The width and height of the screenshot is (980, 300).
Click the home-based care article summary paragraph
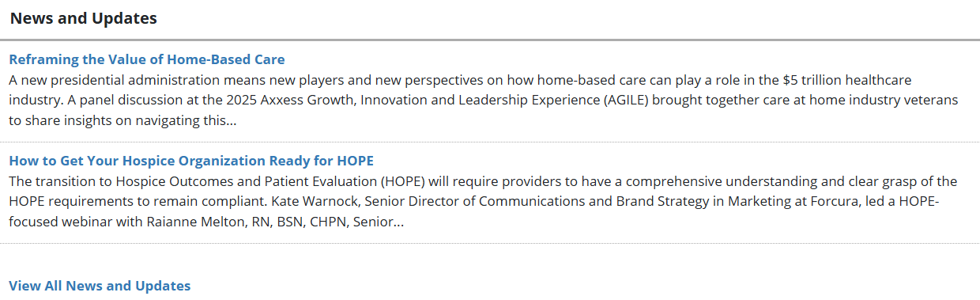point(484,101)
